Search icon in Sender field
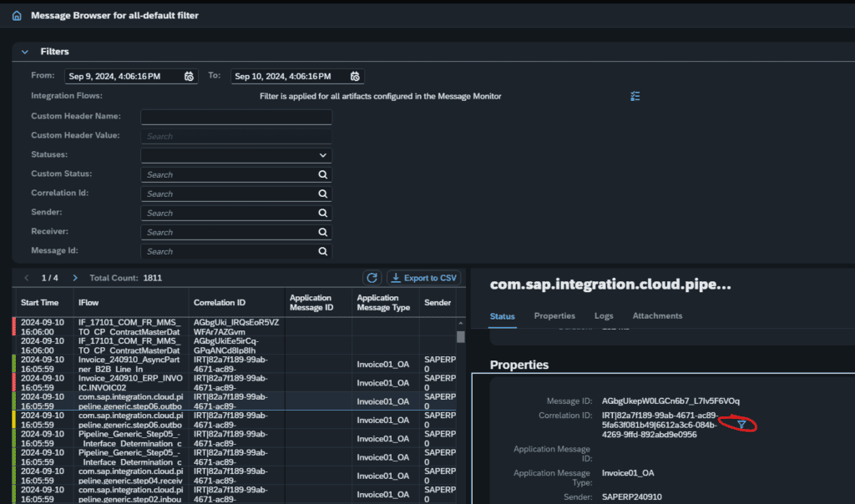 [323, 213]
